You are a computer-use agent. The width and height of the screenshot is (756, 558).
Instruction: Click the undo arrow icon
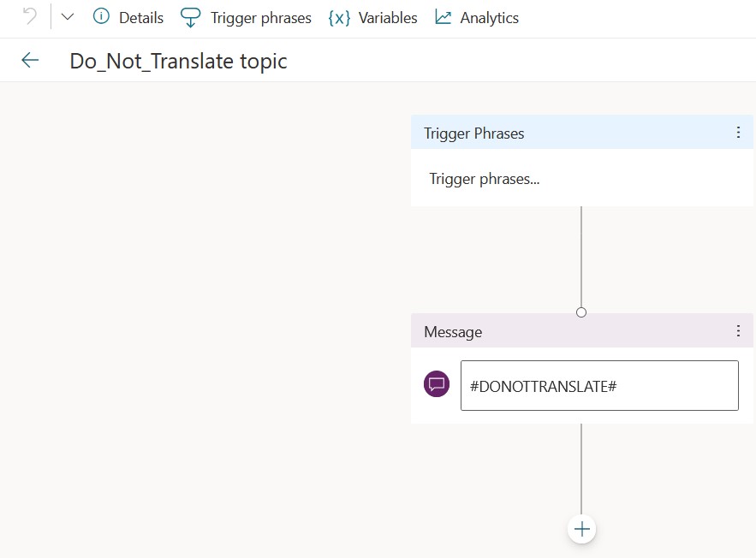(29, 17)
